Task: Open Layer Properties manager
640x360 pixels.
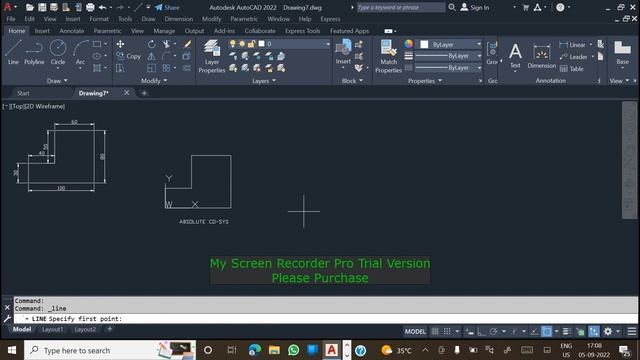Action: [x=211, y=56]
